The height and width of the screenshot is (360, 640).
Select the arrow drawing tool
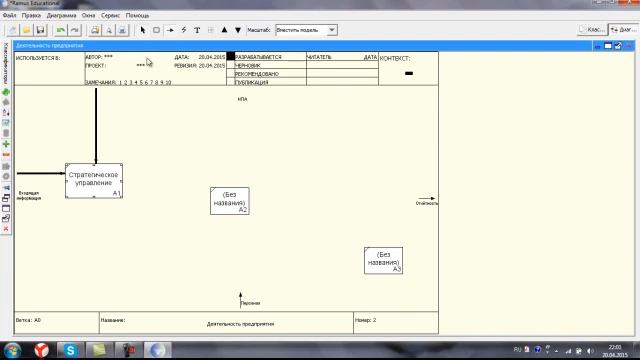[x=170, y=30]
